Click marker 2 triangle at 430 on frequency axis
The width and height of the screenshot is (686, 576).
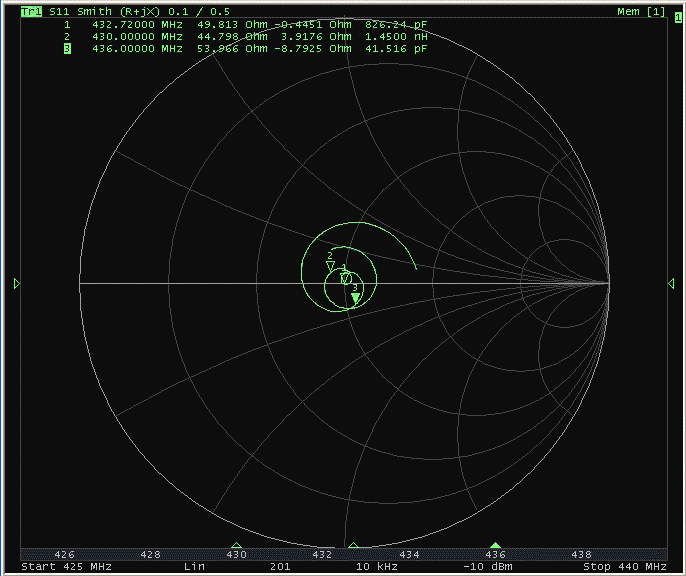[236, 545]
